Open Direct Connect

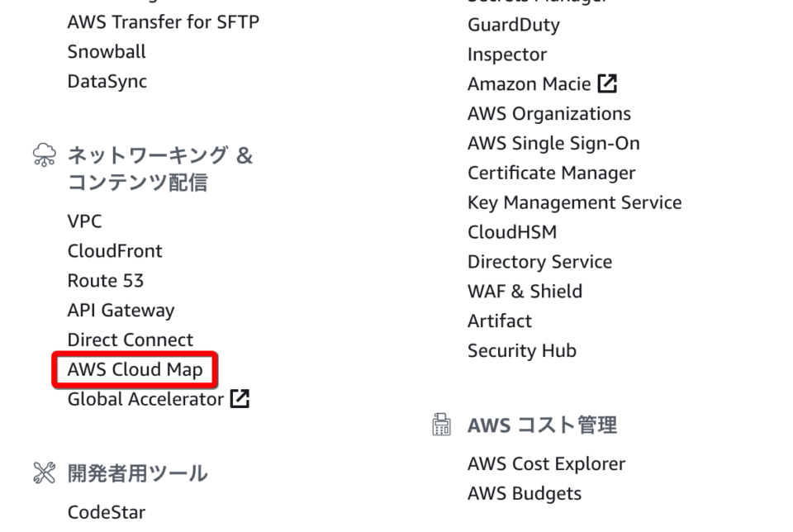130,340
